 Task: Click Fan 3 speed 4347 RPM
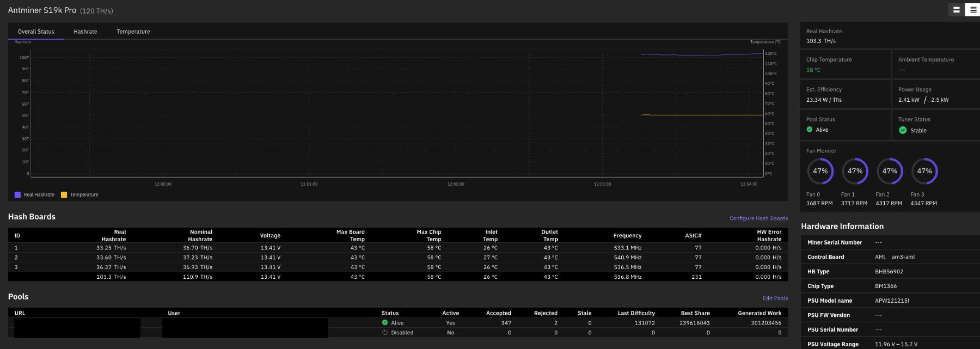click(x=923, y=204)
